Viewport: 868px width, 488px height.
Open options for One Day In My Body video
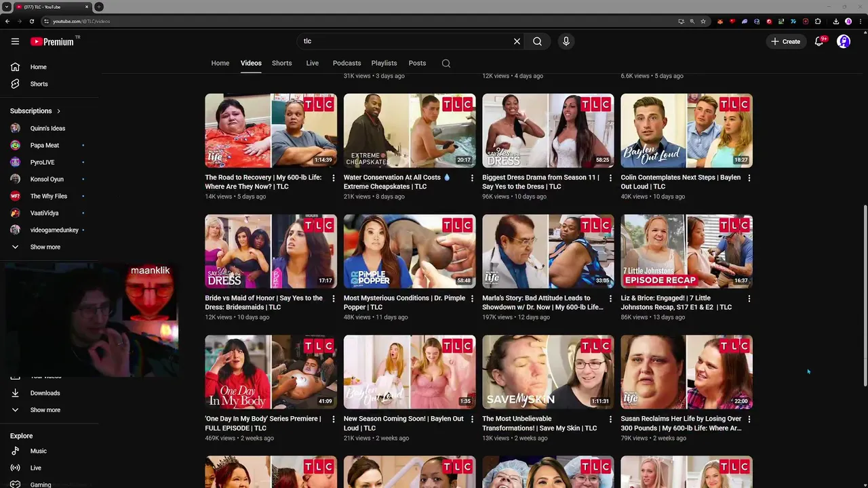coord(333,419)
